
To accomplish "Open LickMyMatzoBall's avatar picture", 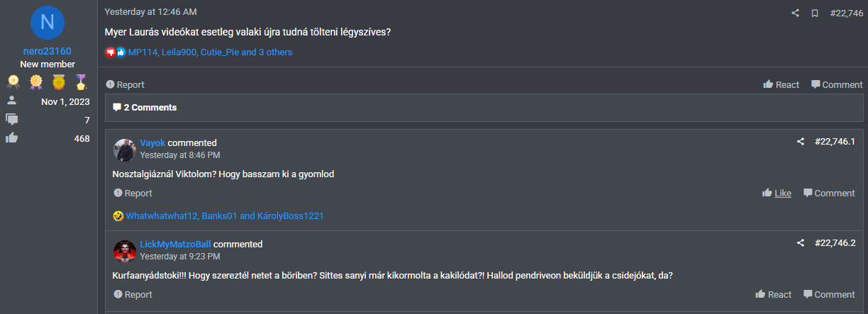I will [125, 251].
